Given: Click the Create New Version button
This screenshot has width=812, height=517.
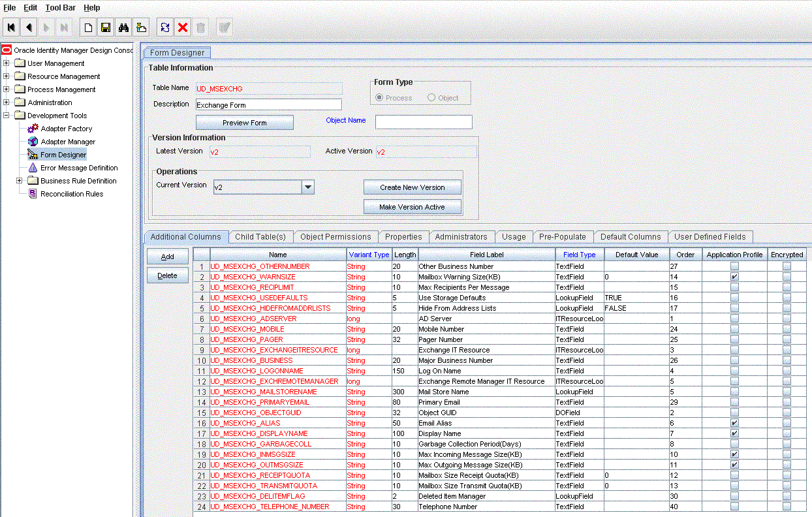Looking at the screenshot, I should coord(413,187).
